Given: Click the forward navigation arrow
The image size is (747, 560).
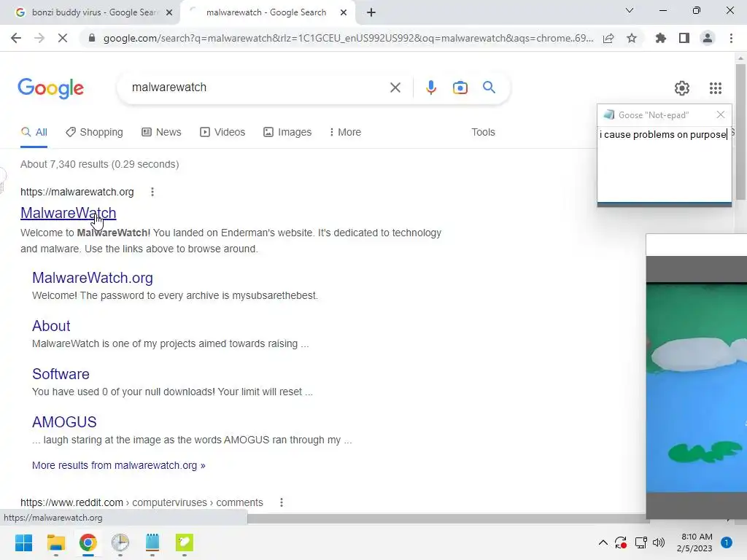Looking at the screenshot, I should [39, 38].
